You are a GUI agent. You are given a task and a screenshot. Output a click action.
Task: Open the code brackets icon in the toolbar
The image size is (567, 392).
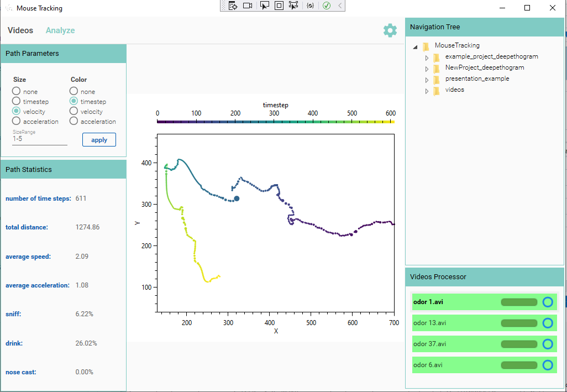pyautogui.click(x=310, y=5)
